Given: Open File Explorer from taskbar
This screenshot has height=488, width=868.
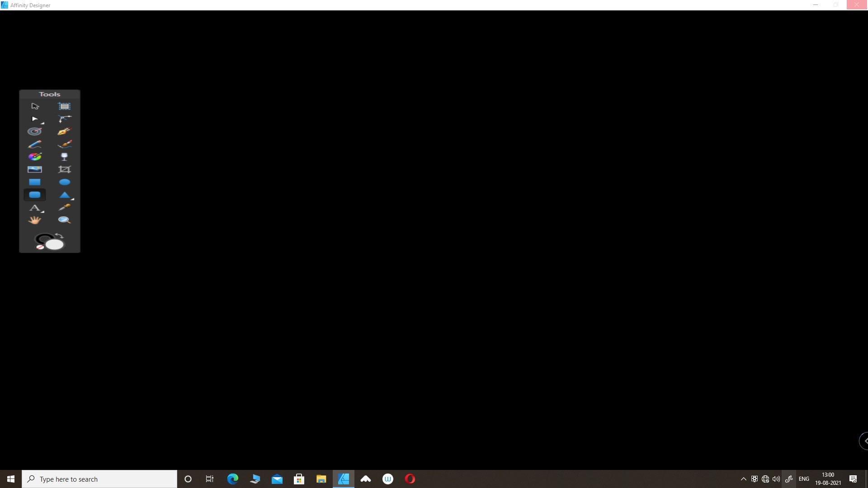Looking at the screenshot, I should 321,479.
